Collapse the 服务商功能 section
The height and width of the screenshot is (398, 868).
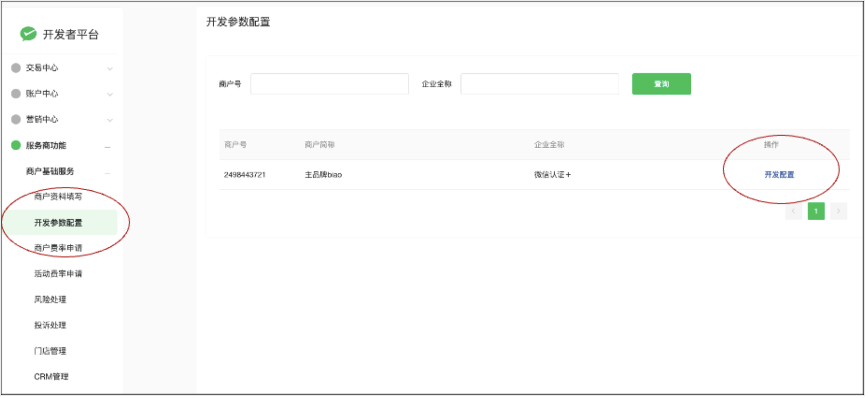coord(108,147)
